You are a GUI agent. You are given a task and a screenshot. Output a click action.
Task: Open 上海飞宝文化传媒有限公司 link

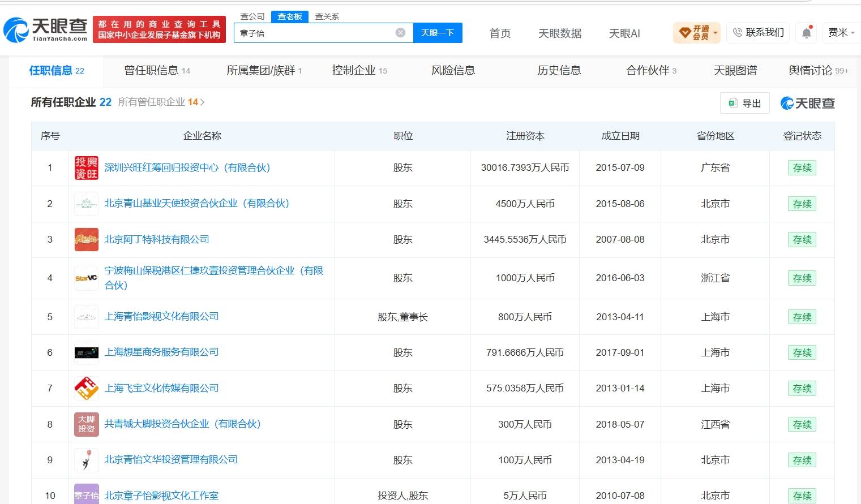(x=161, y=388)
